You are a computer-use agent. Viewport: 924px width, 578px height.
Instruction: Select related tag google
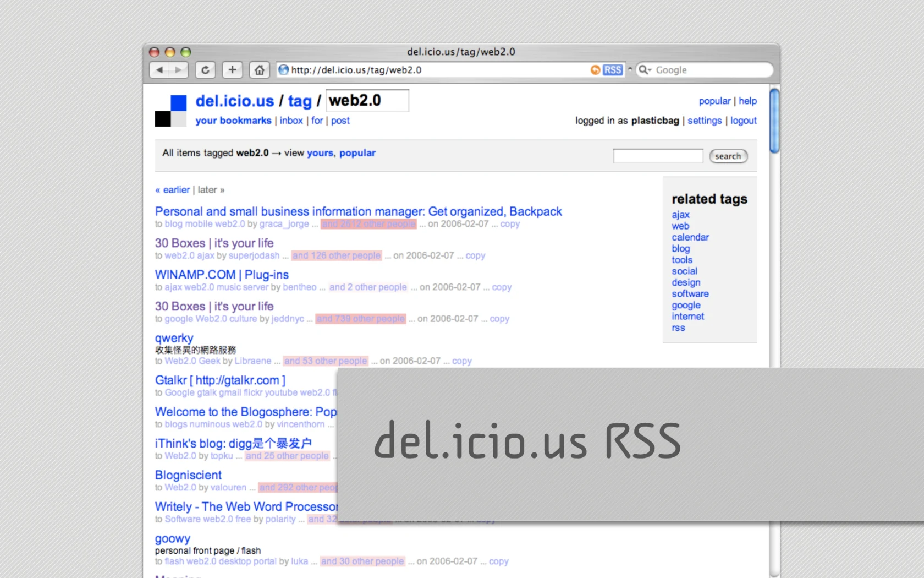pyautogui.click(x=686, y=305)
